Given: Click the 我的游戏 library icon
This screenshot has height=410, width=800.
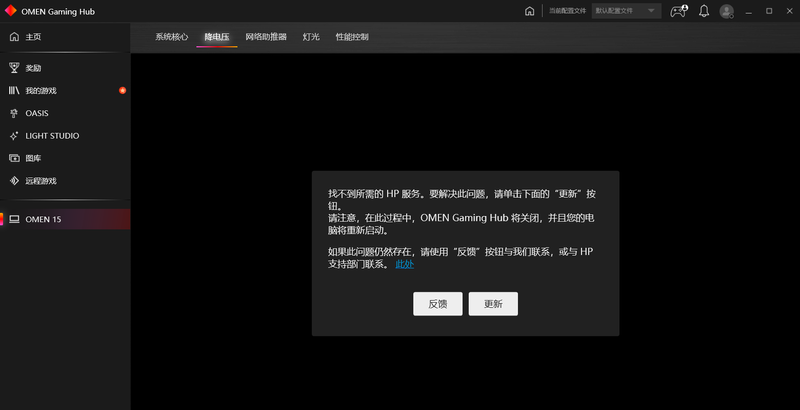Looking at the screenshot, I should tap(14, 91).
